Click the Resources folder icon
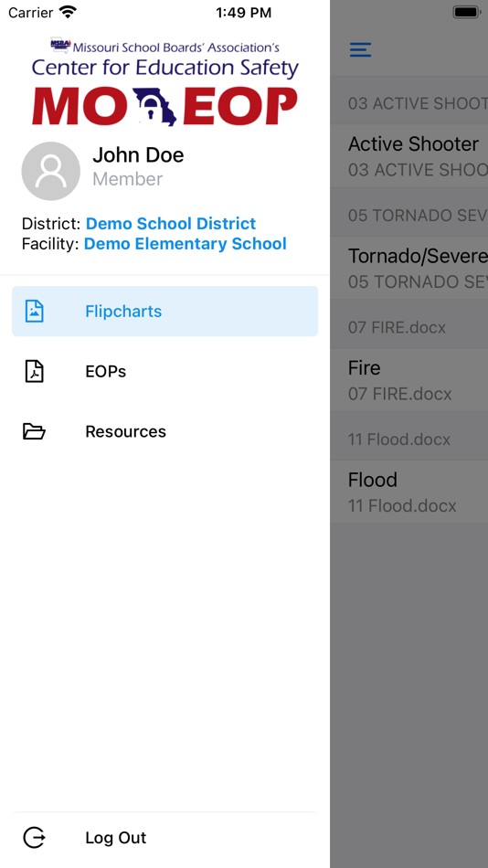Viewport: 488px width, 868px height. click(x=34, y=431)
